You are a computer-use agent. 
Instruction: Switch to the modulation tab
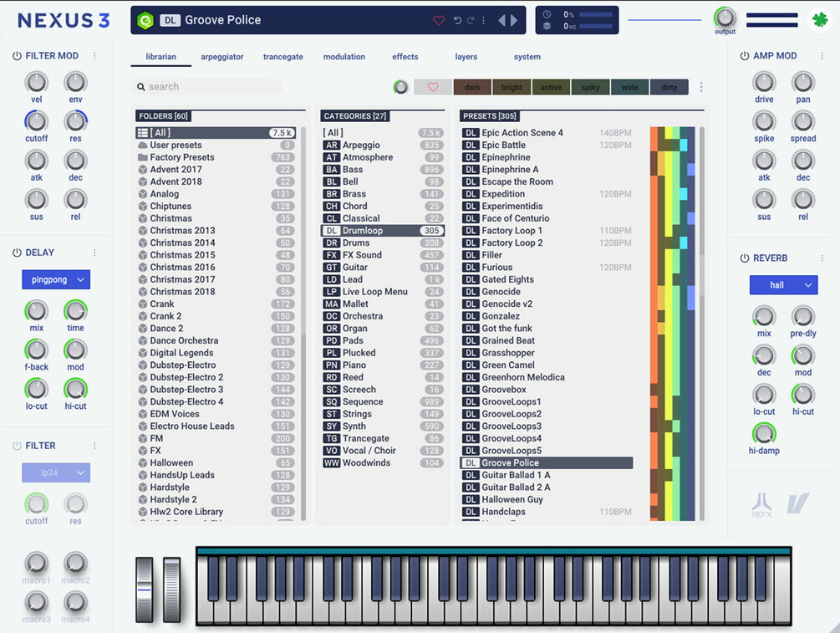(x=344, y=56)
